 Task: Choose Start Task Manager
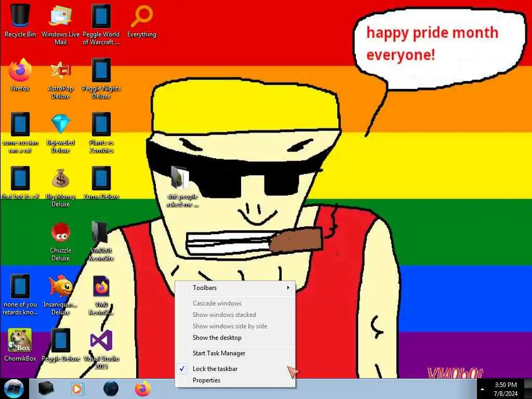click(235, 353)
